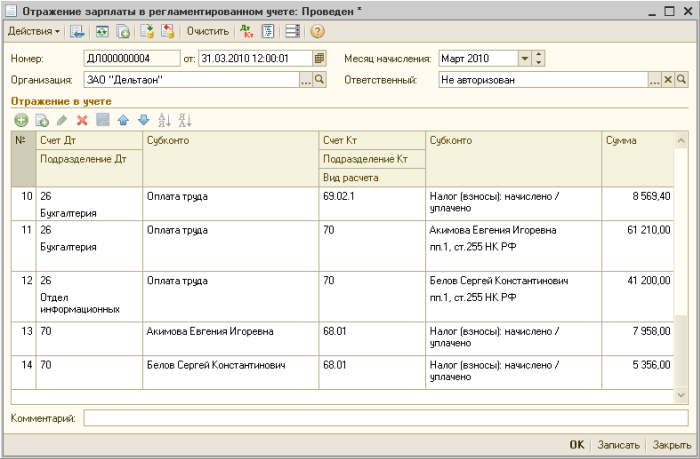Delete row using the red X icon
Screen dimensions: 700x459
pos(82,120)
